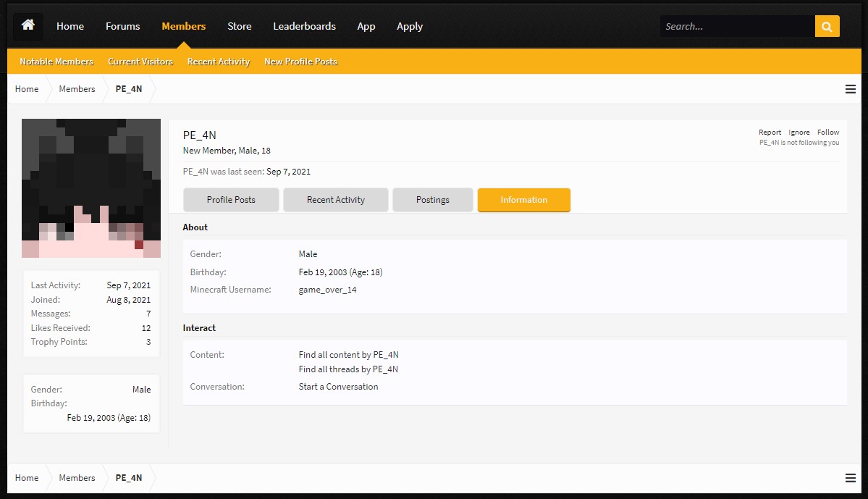Click PE_4N's pixelated avatar image
The image size is (868, 499).
coord(91,188)
